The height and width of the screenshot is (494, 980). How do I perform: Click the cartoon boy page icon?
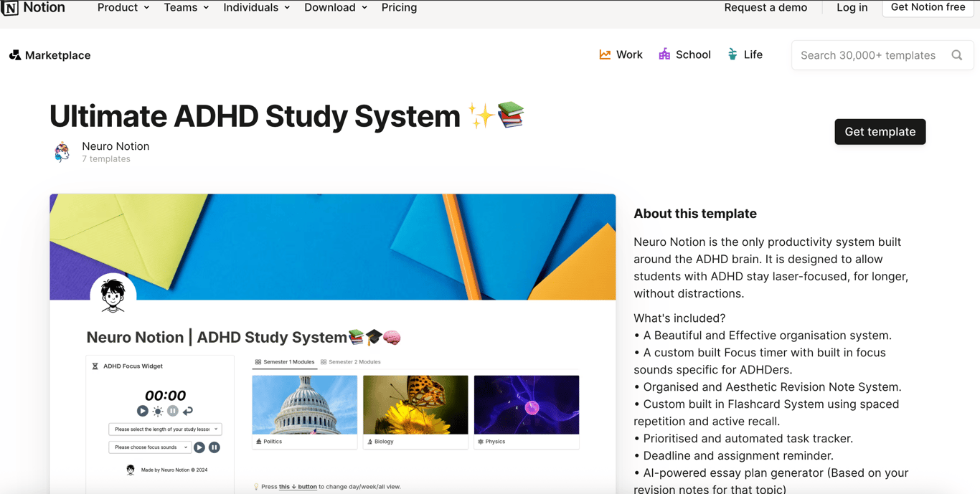point(113,295)
